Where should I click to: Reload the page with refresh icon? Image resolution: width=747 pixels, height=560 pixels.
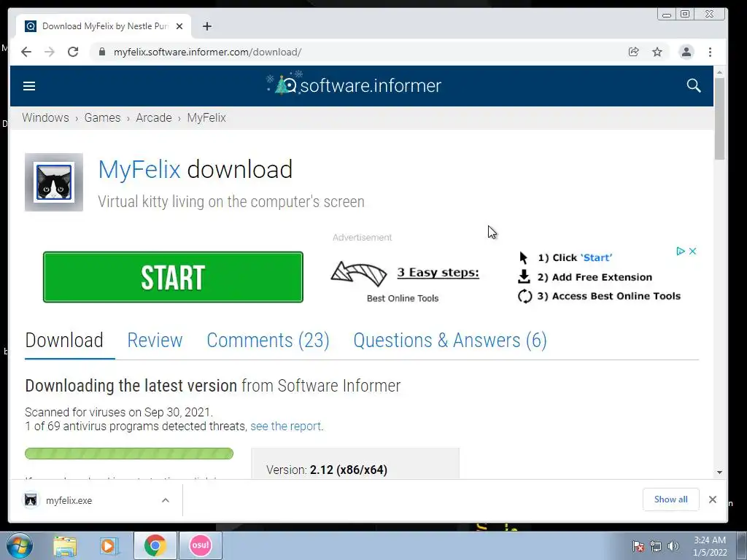point(73,52)
